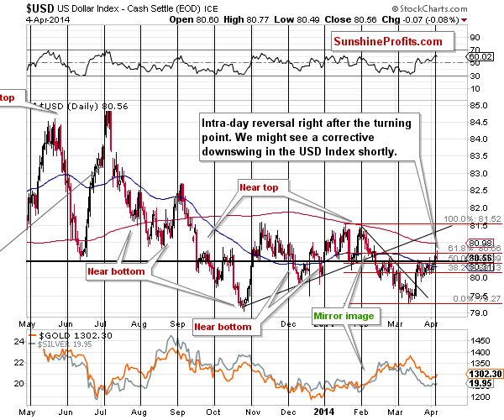504x420 pixels.
Task: Click the '83.0' price axis label
Action: coord(479,174)
